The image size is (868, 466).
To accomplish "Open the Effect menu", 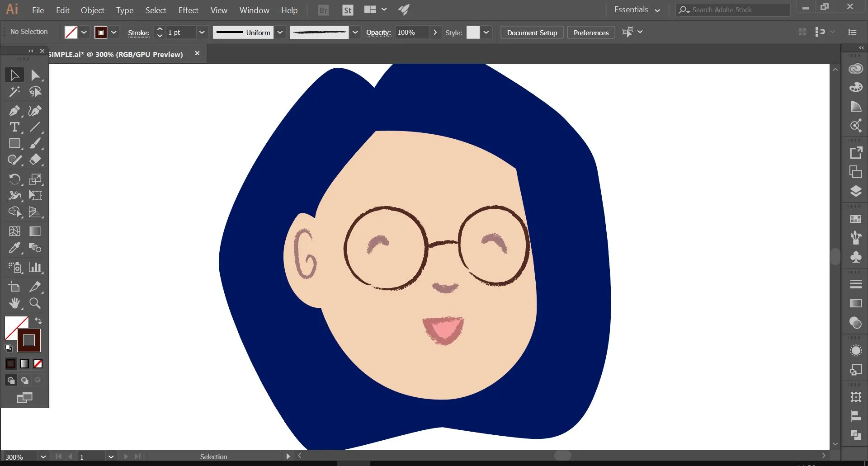I will [x=188, y=10].
